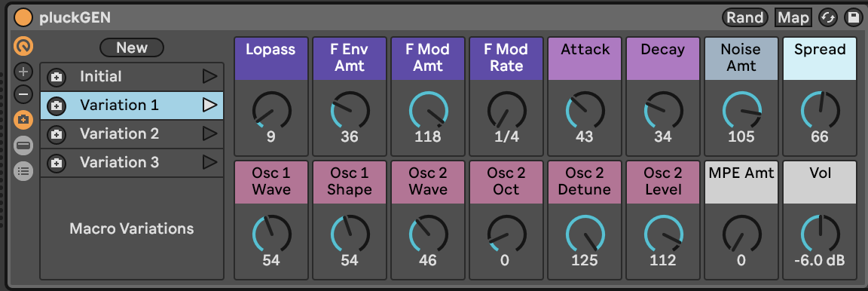Image resolution: width=868 pixels, height=291 pixels.
Task: Click the devices view list icon
Action: (x=23, y=171)
